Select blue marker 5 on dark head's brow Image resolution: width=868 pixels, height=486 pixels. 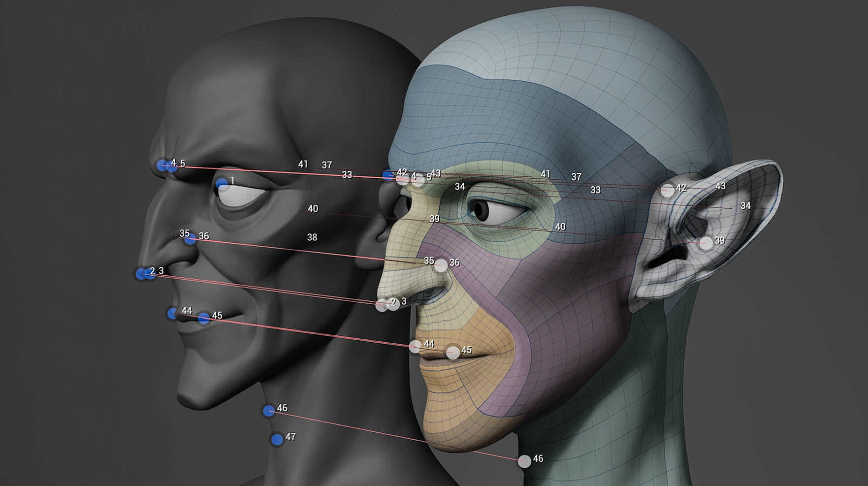point(171,166)
